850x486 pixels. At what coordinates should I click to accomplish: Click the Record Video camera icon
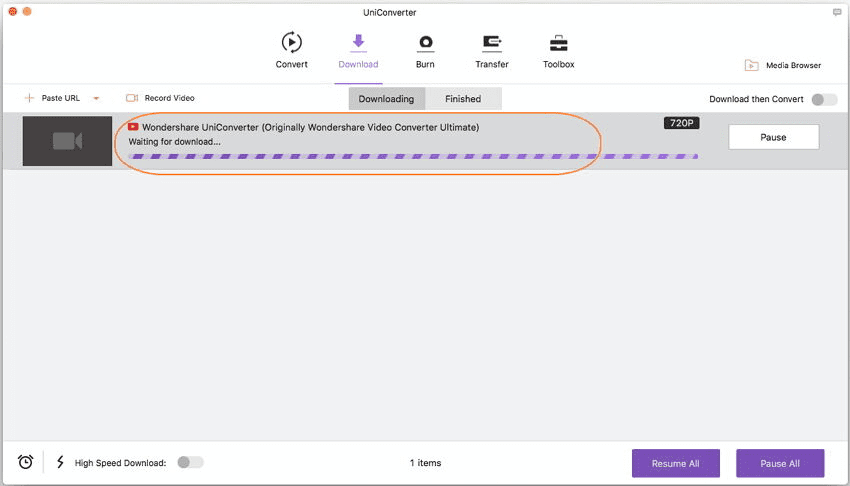pos(132,98)
